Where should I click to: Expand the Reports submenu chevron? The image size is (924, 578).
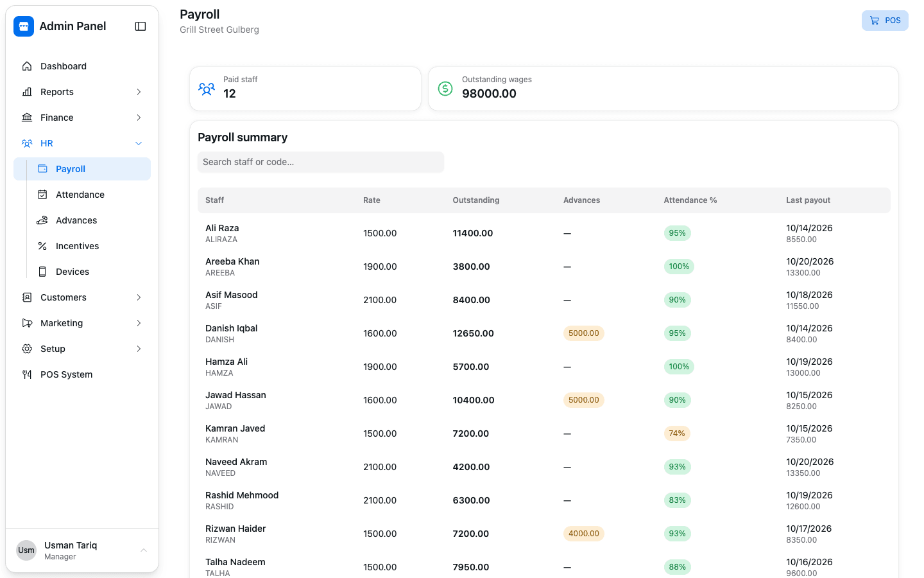pyautogui.click(x=139, y=92)
